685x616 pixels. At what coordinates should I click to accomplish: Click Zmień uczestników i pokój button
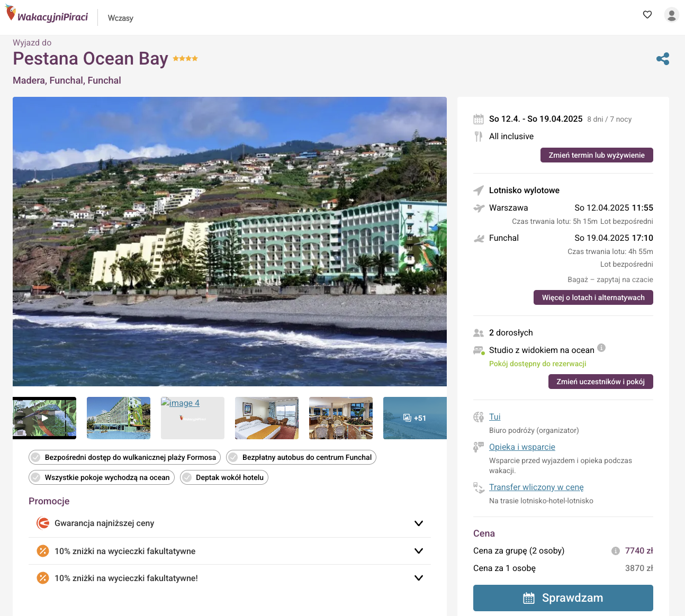point(601,382)
